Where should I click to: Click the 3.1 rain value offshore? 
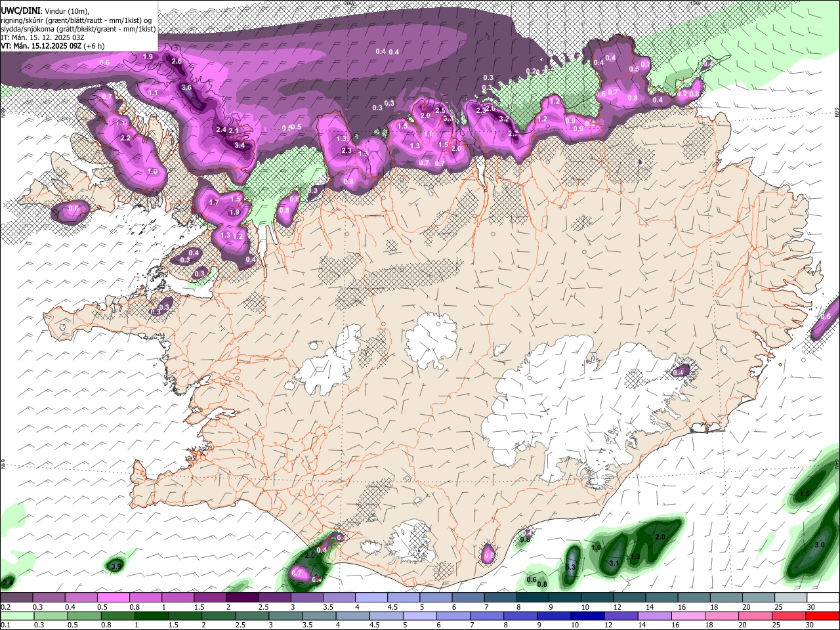tap(614, 563)
